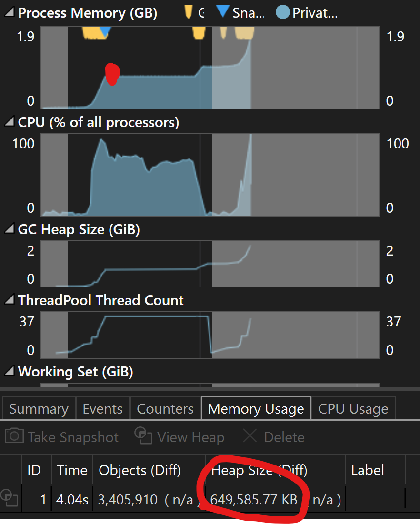Switch to the Summary tab
The width and height of the screenshot is (420, 524).
click(x=39, y=409)
